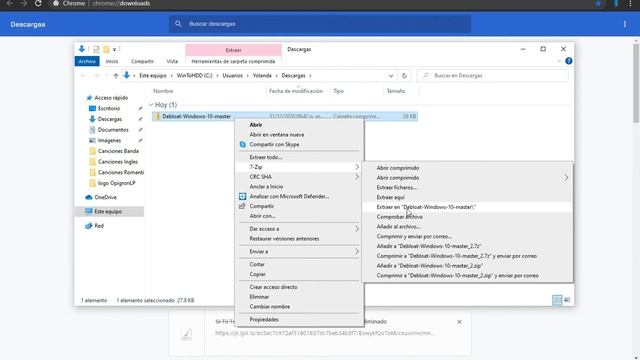Switch to large icons view
Image resolution: width=640 pixels, height=360 pixels.
[567, 300]
